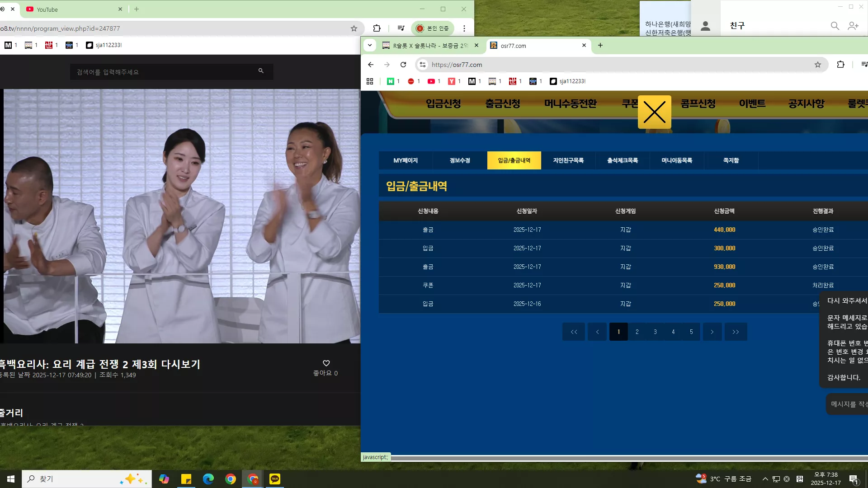Show hidden system tray icons
The image size is (868, 488).
(x=765, y=479)
